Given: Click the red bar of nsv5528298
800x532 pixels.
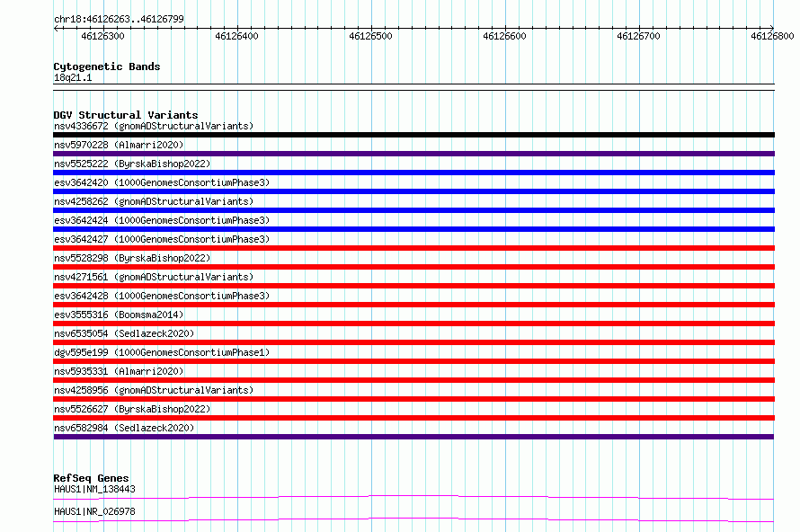Looking at the screenshot, I should point(413,267).
